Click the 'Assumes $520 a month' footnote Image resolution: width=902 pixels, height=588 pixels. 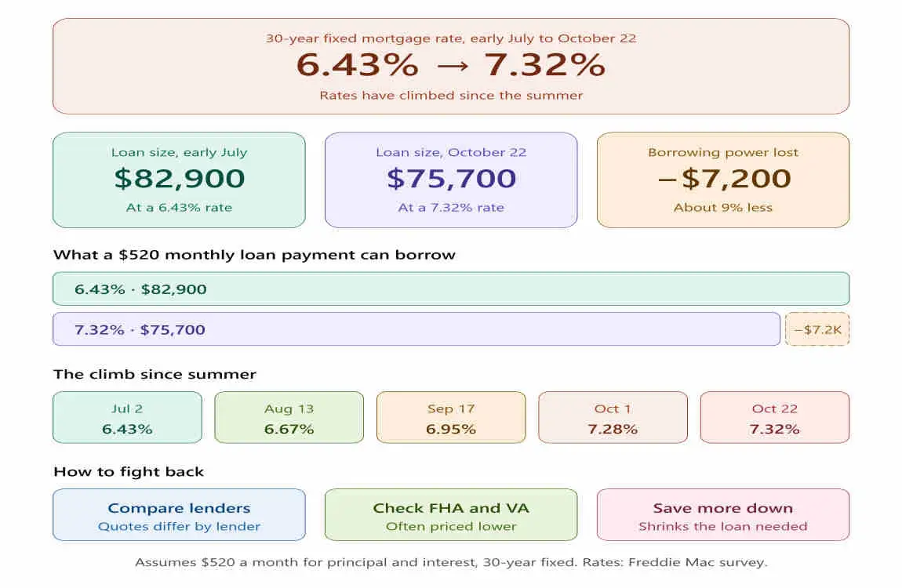(451, 562)
